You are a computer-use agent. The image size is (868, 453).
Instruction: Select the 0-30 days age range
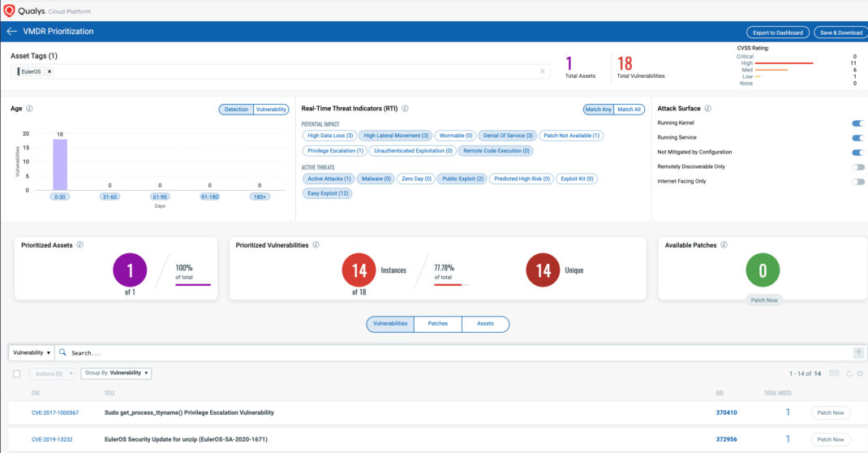(x=60, y=196)
